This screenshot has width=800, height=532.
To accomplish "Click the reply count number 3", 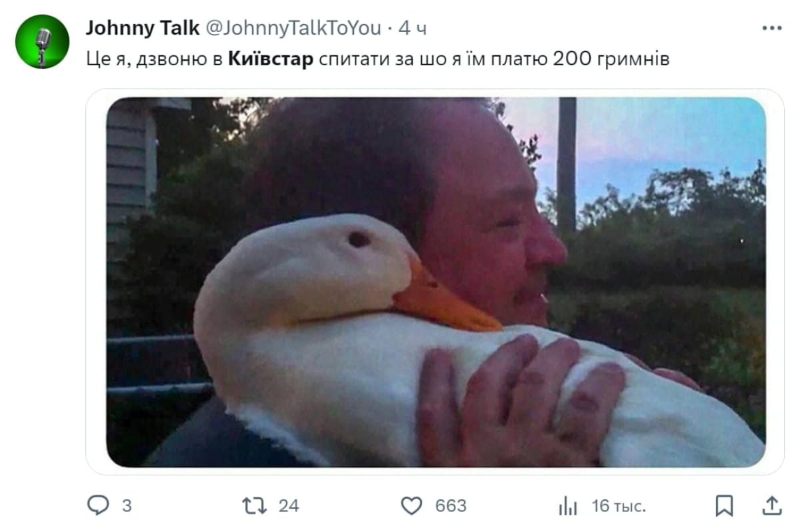I will click(127, 506).
